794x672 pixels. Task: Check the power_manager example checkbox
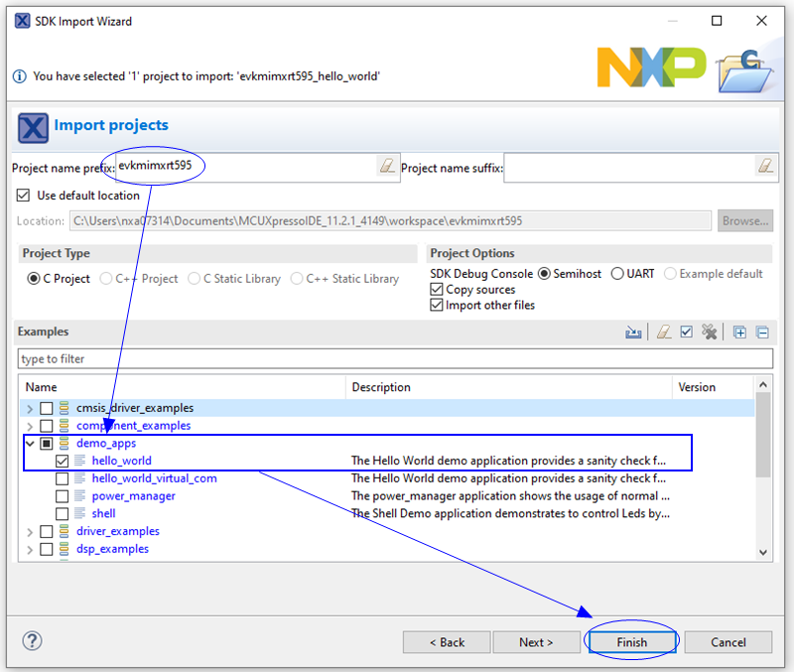point(62,496)
